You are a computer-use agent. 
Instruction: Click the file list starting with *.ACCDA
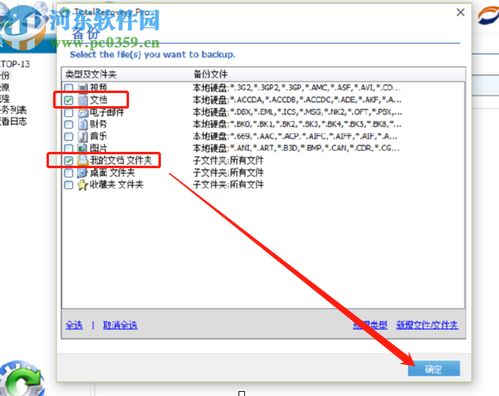tap(297, 100)
